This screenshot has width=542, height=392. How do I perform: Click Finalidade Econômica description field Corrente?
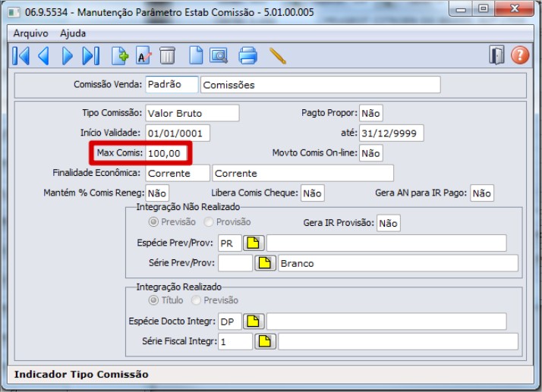[x=303, y=174]
